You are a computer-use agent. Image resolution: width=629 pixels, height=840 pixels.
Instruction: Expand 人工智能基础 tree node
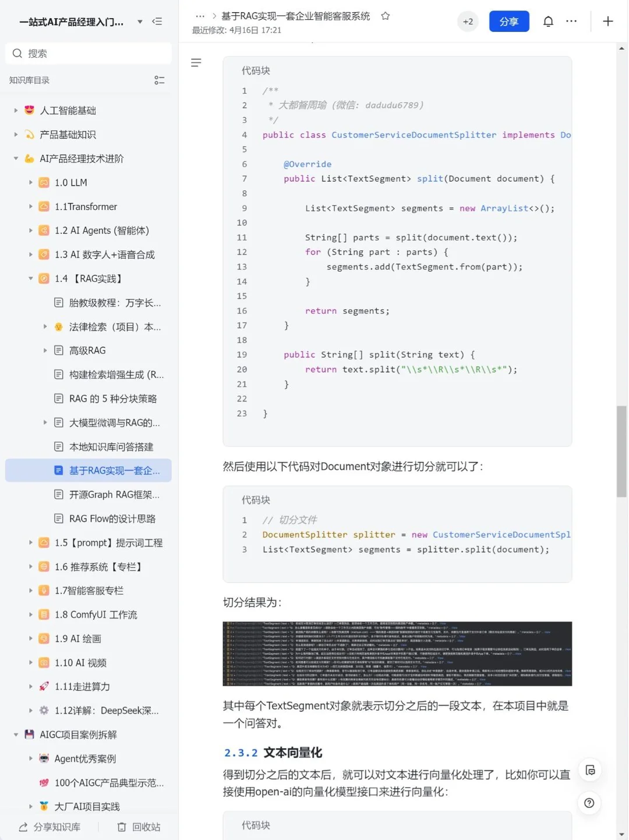(x=16, y=110)
